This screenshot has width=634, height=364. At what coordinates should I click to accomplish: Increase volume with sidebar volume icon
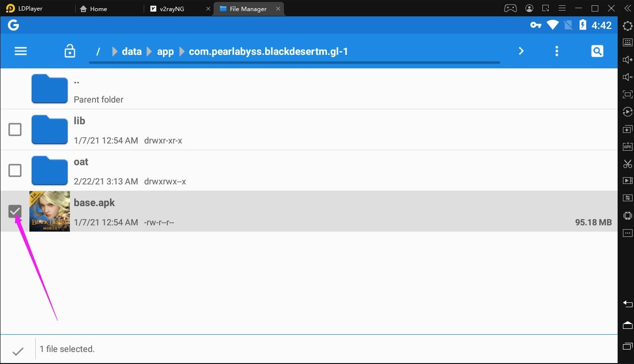pos(627,59)
